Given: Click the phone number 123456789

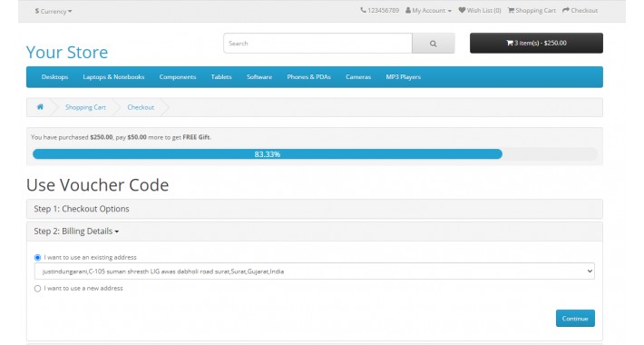Looking at the screenshot, I should tap(383, 11).
